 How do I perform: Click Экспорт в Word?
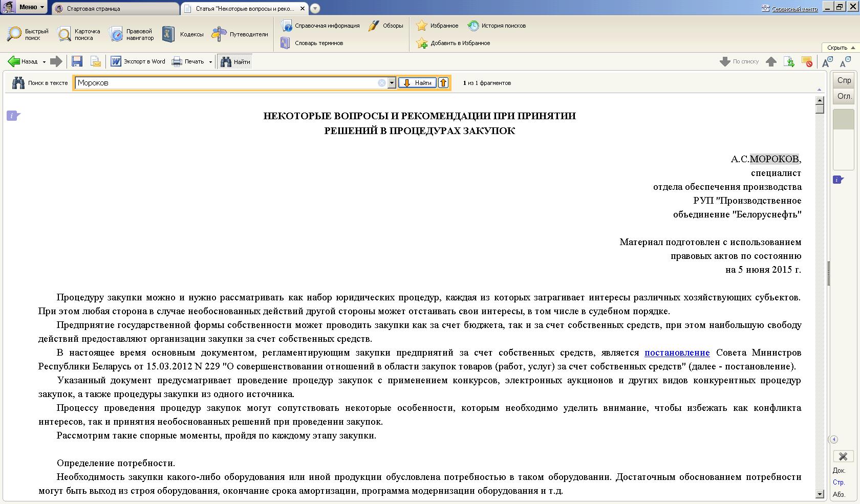138,62
